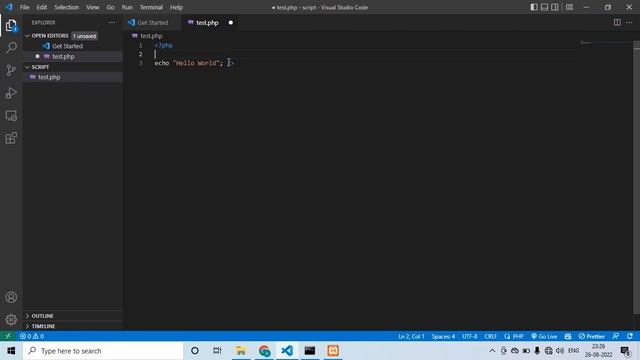640x360 pixels.
Task: Open the Terminal menu
Action: coord(151,7)
